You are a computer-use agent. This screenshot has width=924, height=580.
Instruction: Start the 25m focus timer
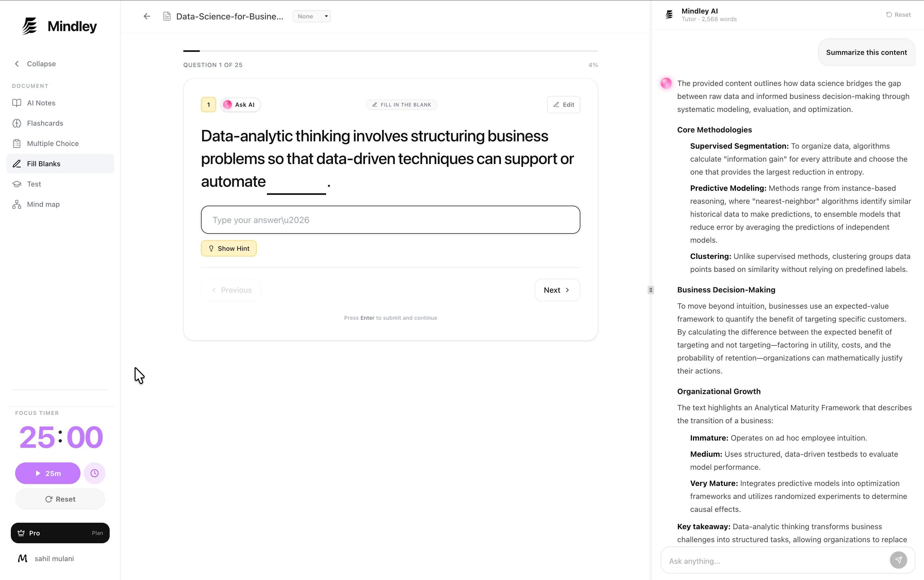[48, 473]
